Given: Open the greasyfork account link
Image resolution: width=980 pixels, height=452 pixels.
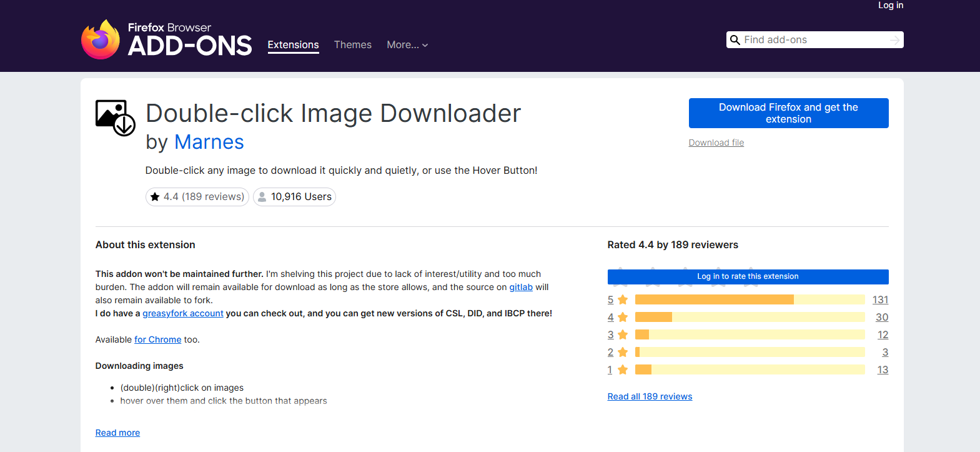Looking at the screenshot, I should point(183,313).
